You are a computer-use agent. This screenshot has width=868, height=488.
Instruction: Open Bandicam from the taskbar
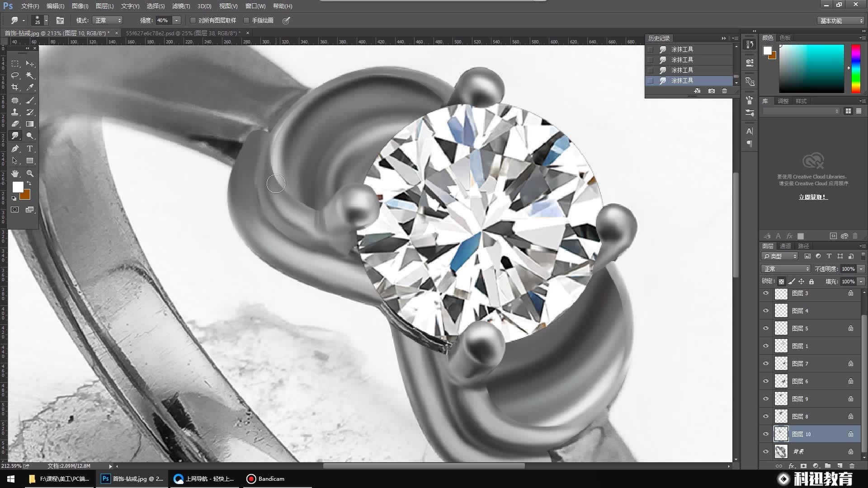point(266,479)
